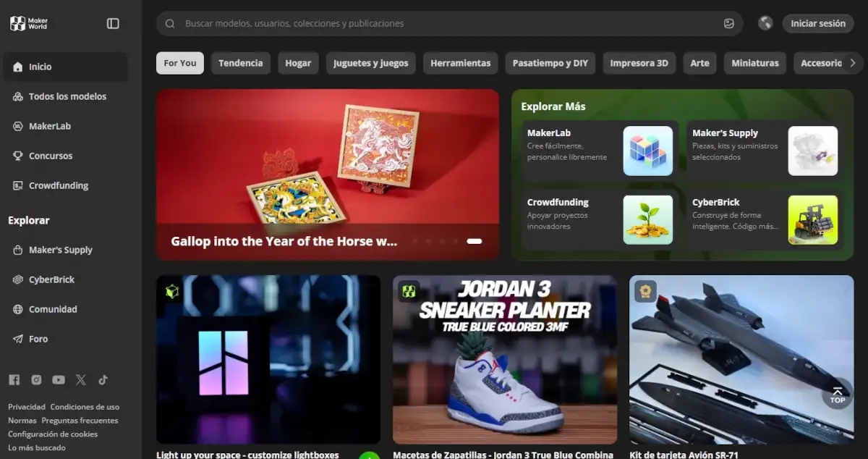Go to Concursos in sidebar
Viewport: 868px width, 459px height.
pos(50,156)
